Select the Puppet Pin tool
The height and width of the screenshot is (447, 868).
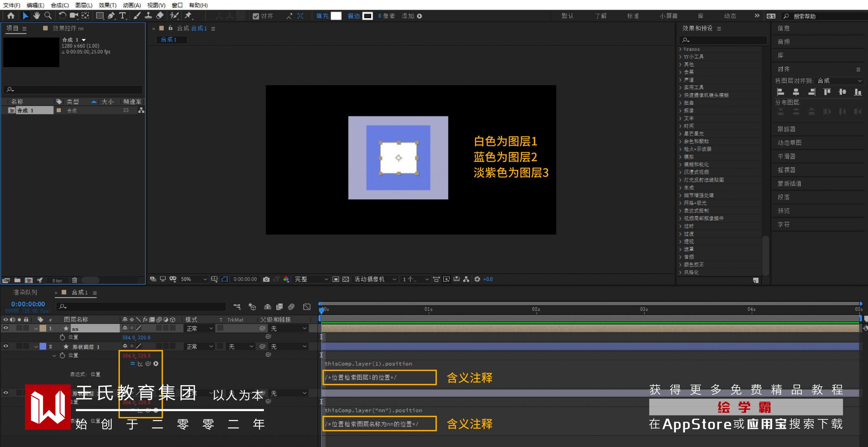pos(188,16)
